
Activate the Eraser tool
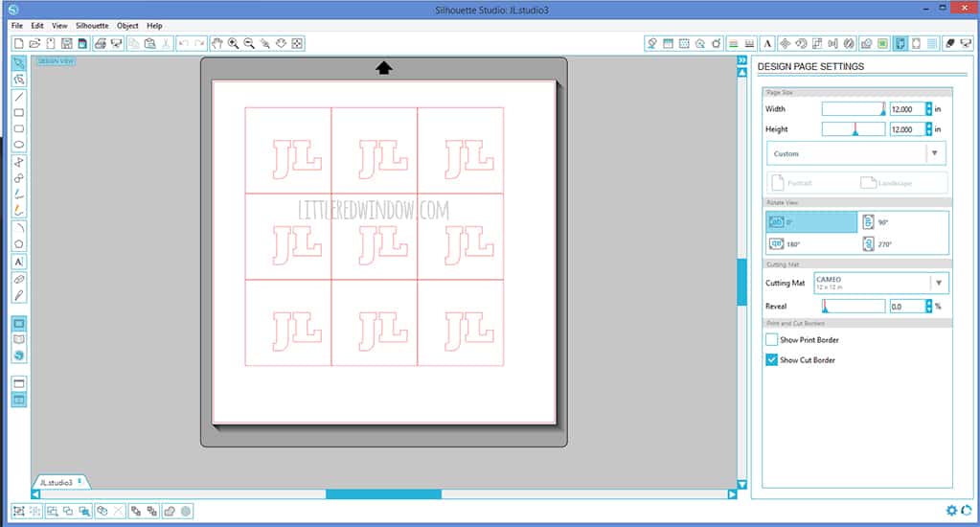pyautogui.click(x=18, y=279)
